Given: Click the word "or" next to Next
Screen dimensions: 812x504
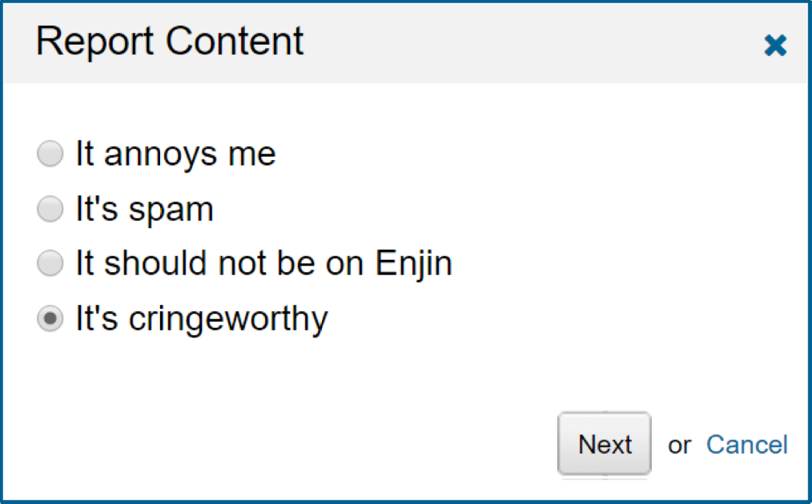Looking at the screenshot, I should pyautogui.click(x=679, y=445).
